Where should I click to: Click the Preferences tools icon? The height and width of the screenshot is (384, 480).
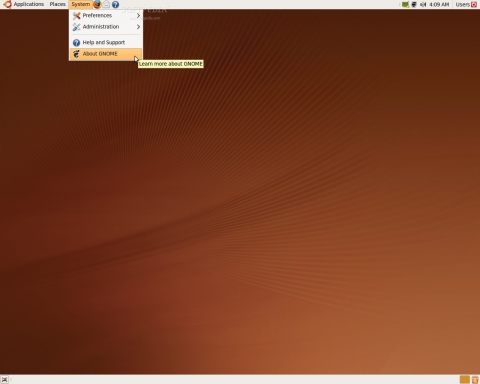[76, 15]
